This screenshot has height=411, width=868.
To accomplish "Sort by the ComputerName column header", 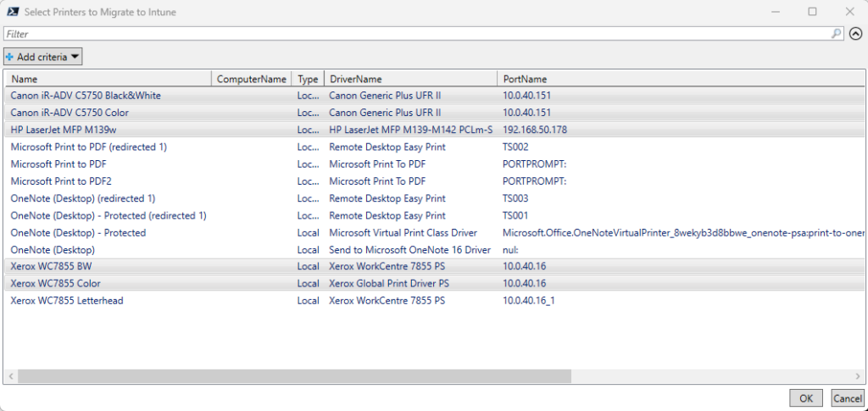I will pos(252,79).
